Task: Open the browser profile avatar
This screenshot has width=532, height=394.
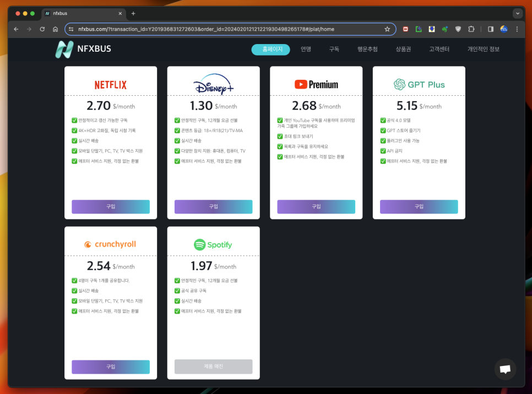Action: 504,29
